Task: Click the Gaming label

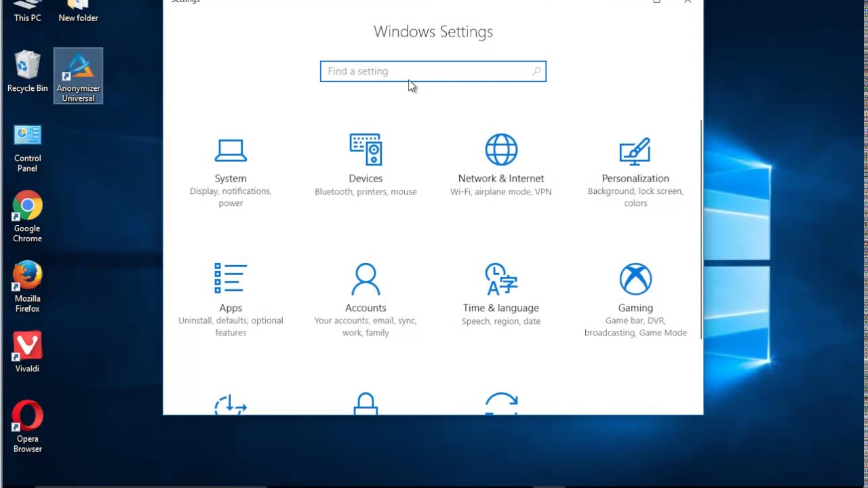Action: pos(635,308)
